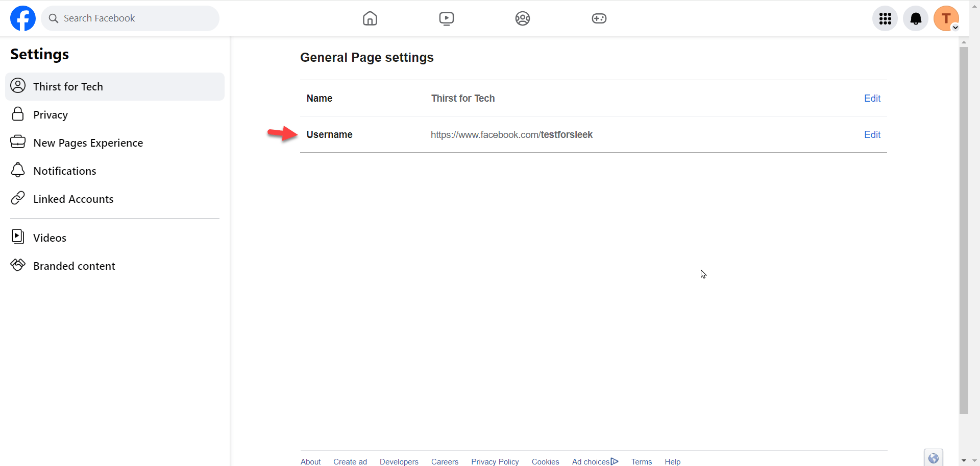
Task: Open Videos settings in sidebar
Action: pyautogui.click(x=50, y=238)
